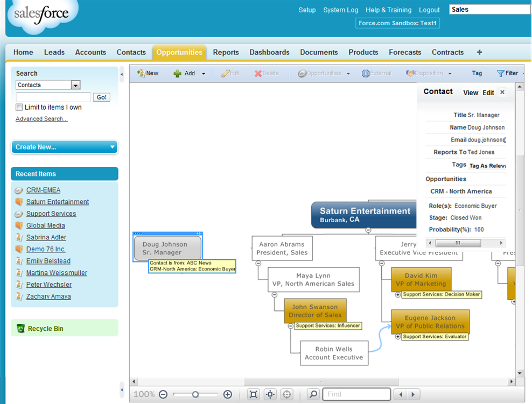
Task: Zoom out with the minus icon
Action: coord(163,394)
